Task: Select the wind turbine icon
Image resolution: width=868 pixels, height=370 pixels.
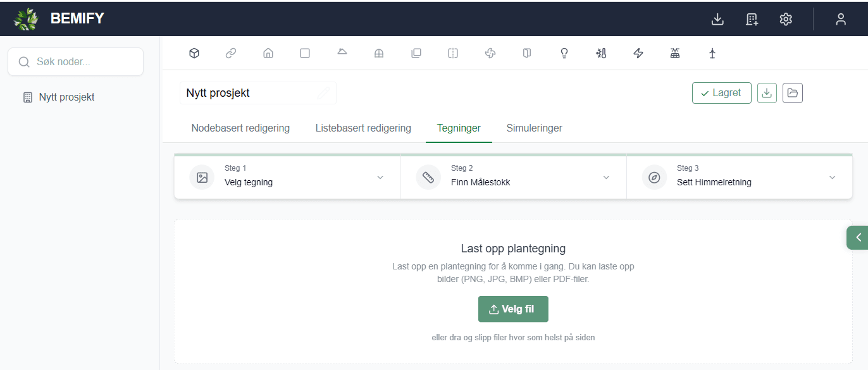Action: (x=712, y=53)
